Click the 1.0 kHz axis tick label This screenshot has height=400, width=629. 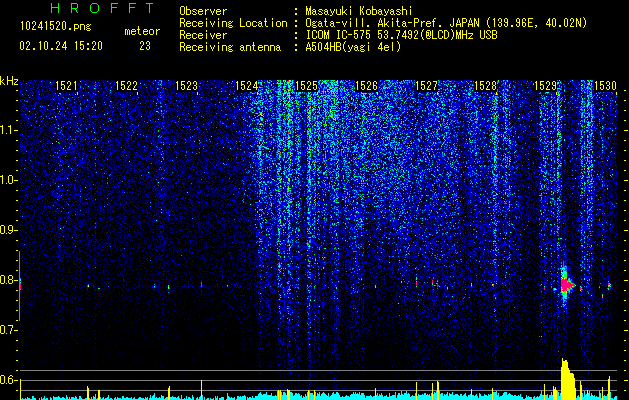pos(9,180)
